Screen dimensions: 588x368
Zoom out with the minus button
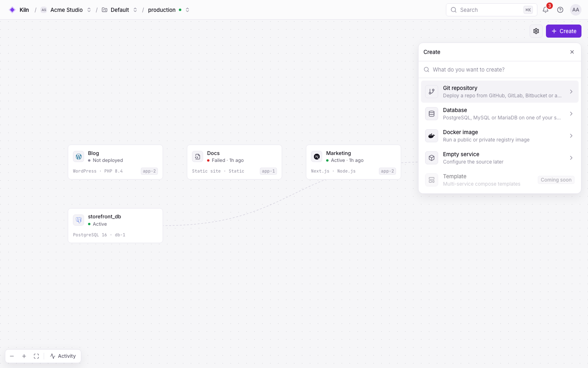(x=12, y=356)
